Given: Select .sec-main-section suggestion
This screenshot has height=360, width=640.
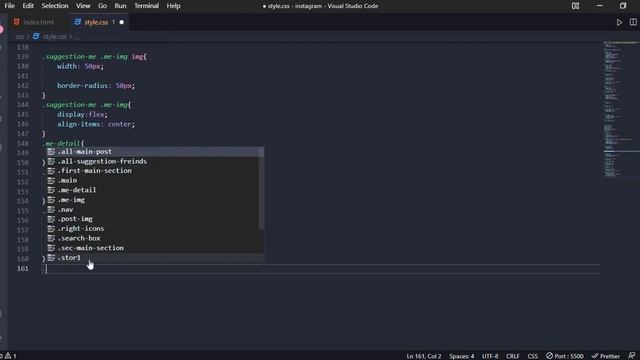Looking at the screenshot, I should 154,248.
